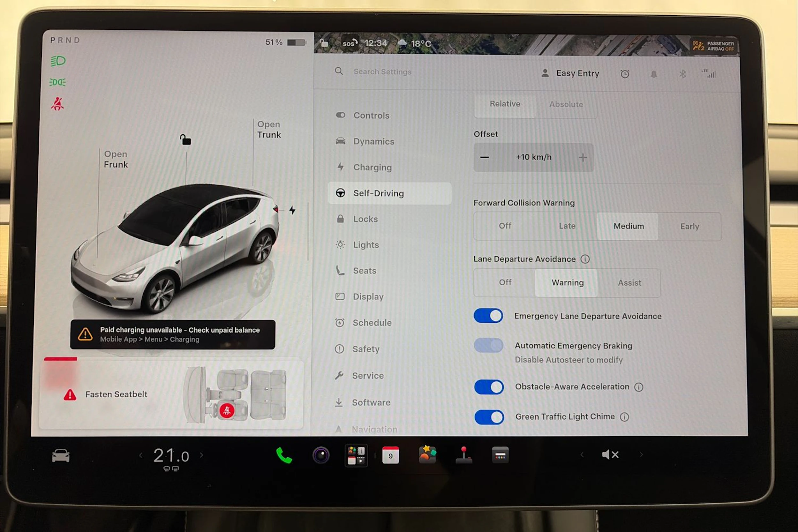Screen dimensions: 798x532
Task: Raise volume with right chevron
Action: 641,454
